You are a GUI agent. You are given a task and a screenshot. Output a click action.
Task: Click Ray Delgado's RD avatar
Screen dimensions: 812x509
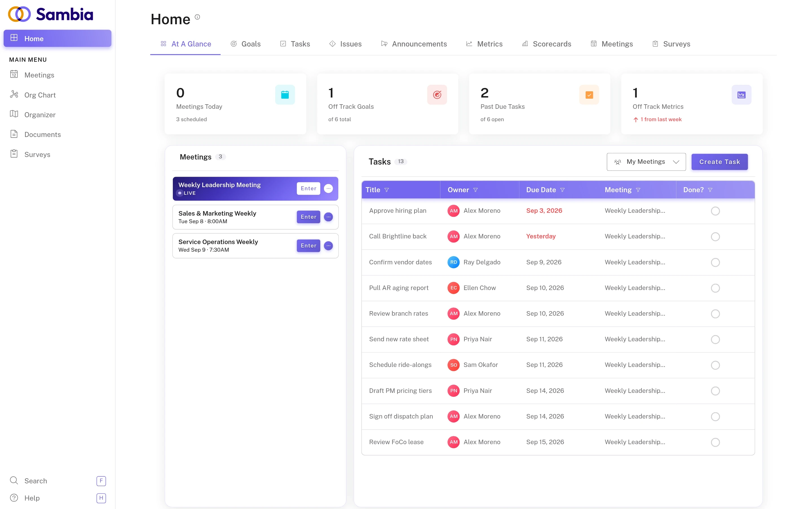pyautogui.click(x=453, y=262)
